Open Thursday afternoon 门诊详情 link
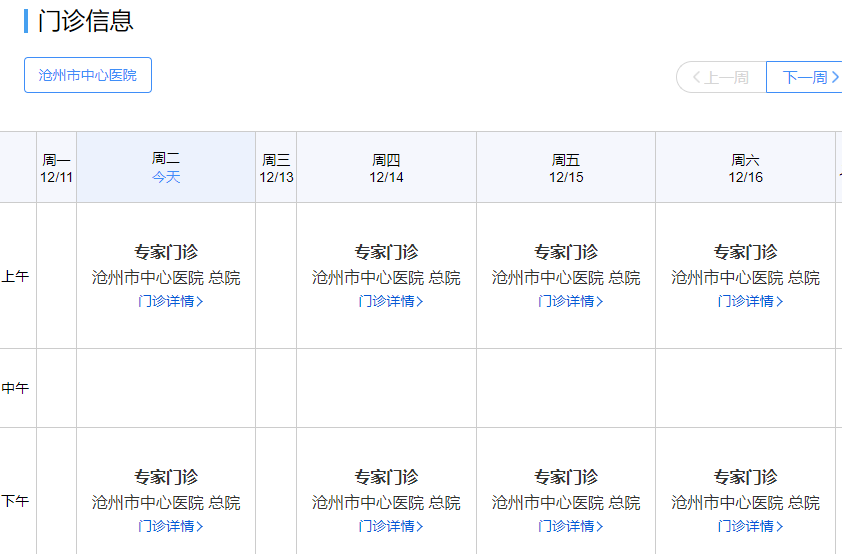Image resolution: width=842 pixels, height=554 pixels. pyautogui.click(x=390, y=526)
